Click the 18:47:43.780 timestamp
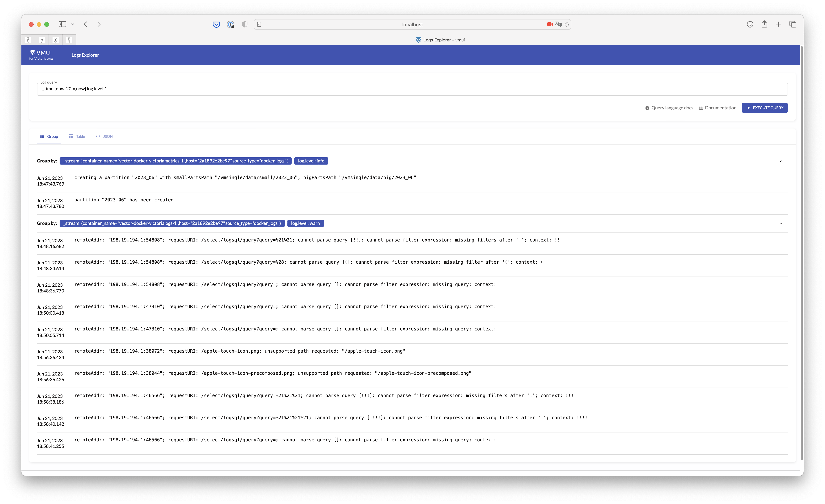This screenshot has width=825, height=504. [51, 204]
